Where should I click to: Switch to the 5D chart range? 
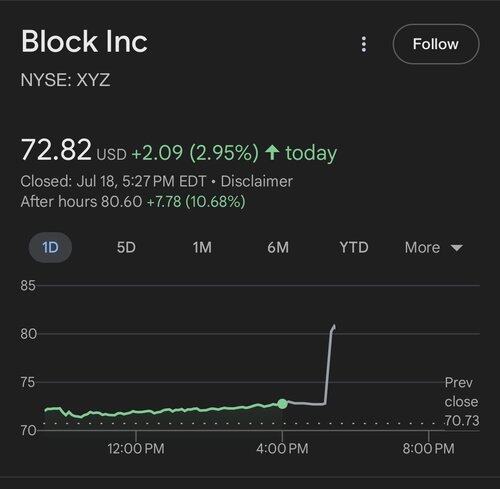(126, 248)
